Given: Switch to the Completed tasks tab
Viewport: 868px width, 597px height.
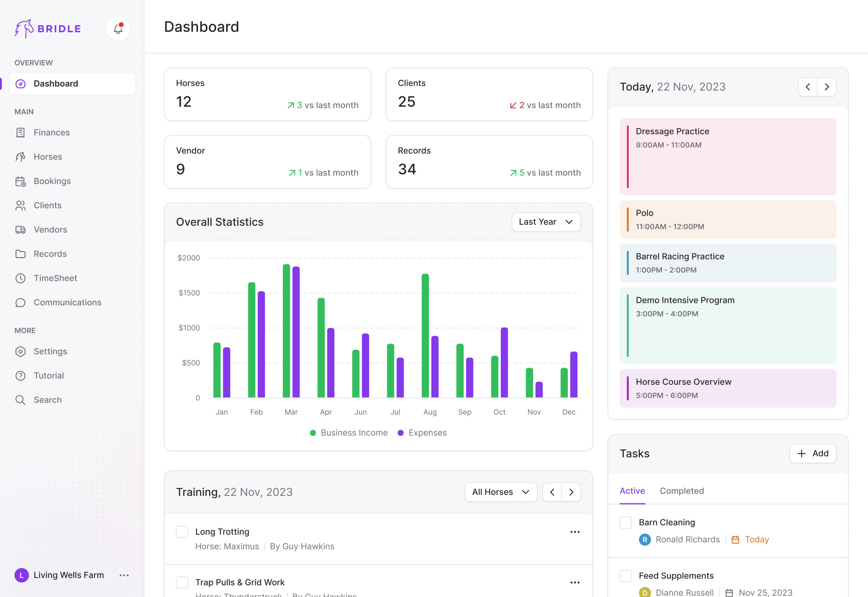Looking at the screenshot, I should coord(682,491).
